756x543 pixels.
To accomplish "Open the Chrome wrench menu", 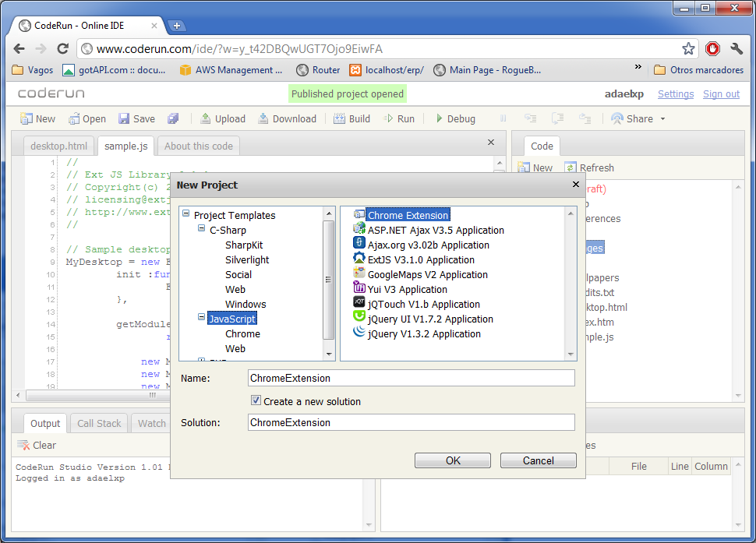I will 737,48.
